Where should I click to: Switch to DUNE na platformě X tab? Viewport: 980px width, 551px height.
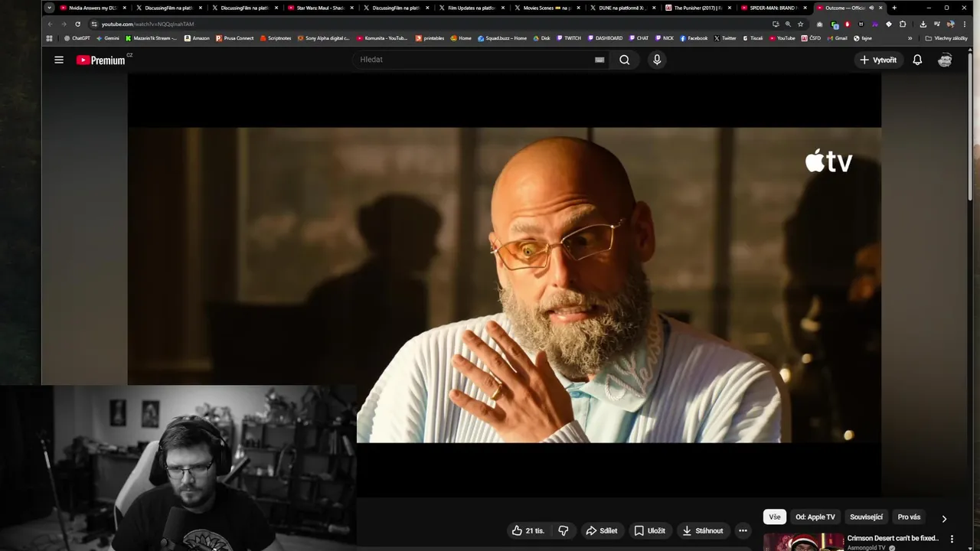pos(622,8)
